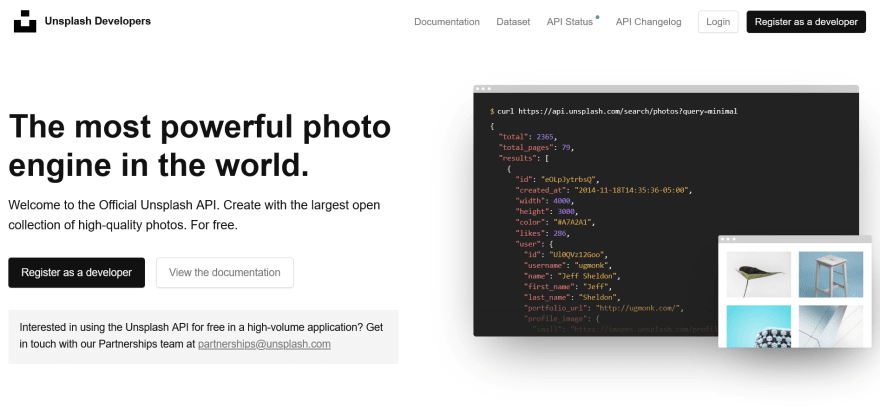
Task: Click the Register as a developer button under the welcome text
Action: (76, 273)
